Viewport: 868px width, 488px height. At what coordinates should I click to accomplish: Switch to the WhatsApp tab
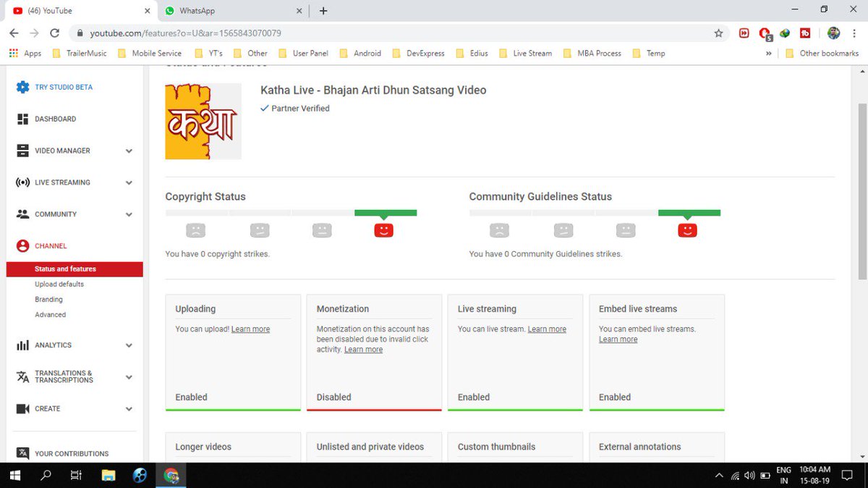coord(232,11)
